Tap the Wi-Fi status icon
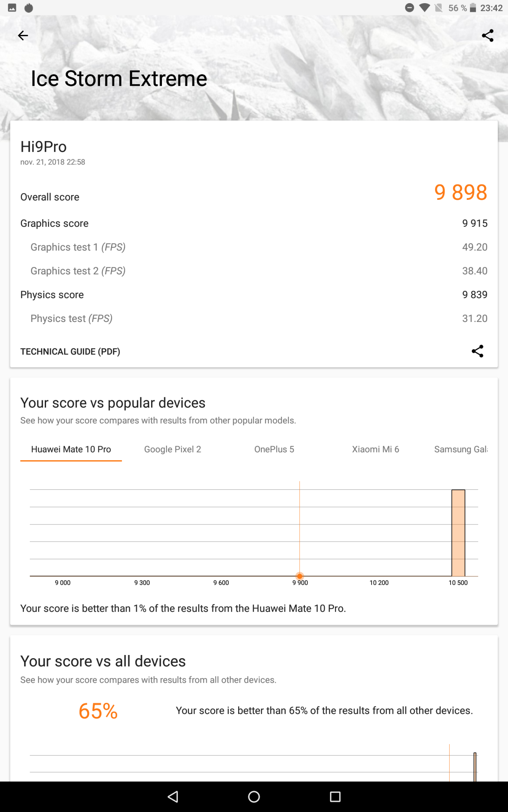The width and height of the screenshot is (508, 812). pyautogui.click(x=425, y=8)
